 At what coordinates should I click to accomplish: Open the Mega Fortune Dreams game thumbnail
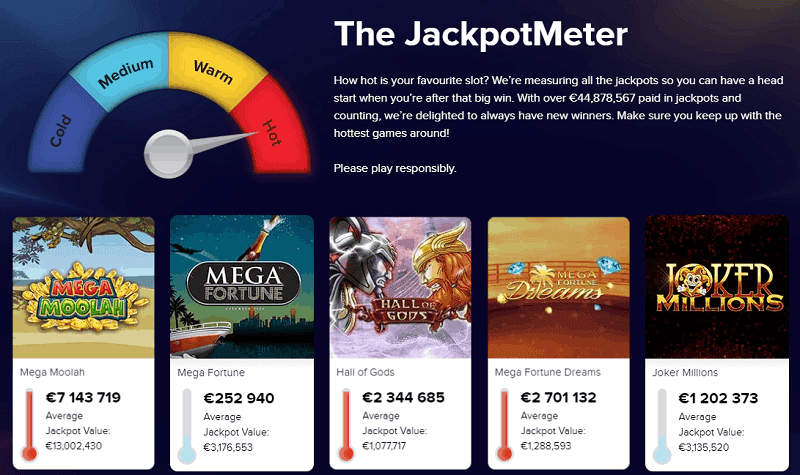pyautogui.click(x=558, y=288)
